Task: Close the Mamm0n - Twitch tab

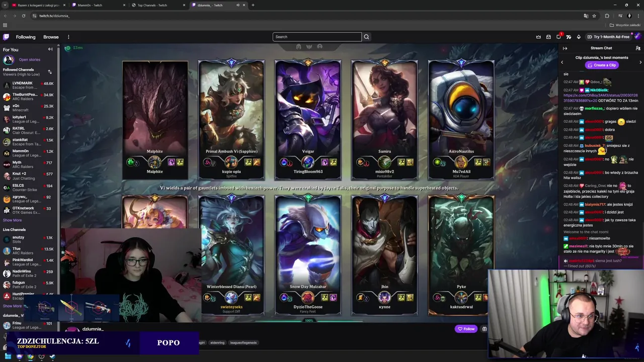Action: pos(124,5)
